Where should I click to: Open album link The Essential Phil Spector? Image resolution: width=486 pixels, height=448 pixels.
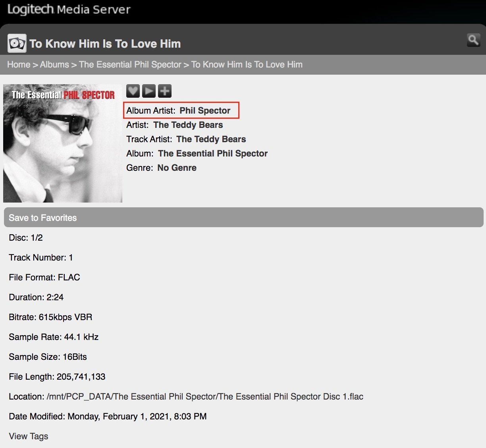pyautogui.click(x=213, y=153)
